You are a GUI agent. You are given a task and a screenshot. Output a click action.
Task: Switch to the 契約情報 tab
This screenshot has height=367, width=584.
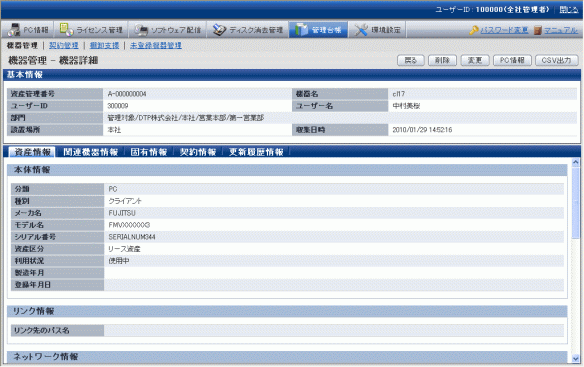click(x=198, y=152)
